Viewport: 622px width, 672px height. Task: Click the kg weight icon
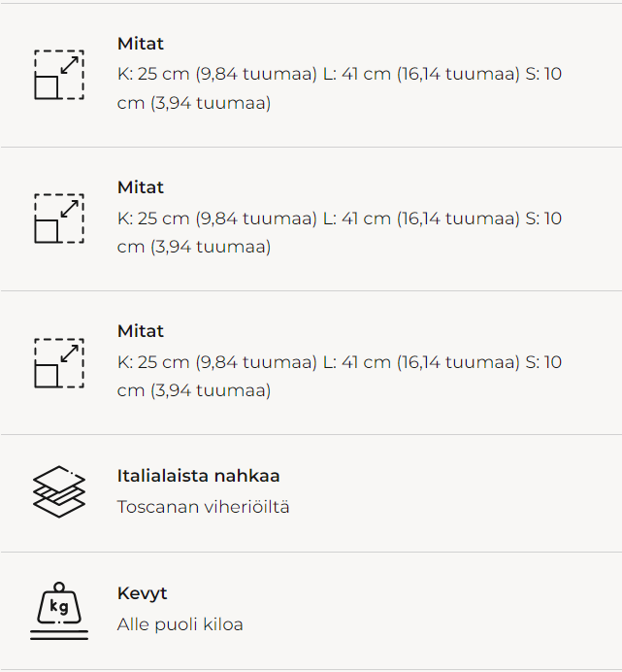click(x=59, y=611)
